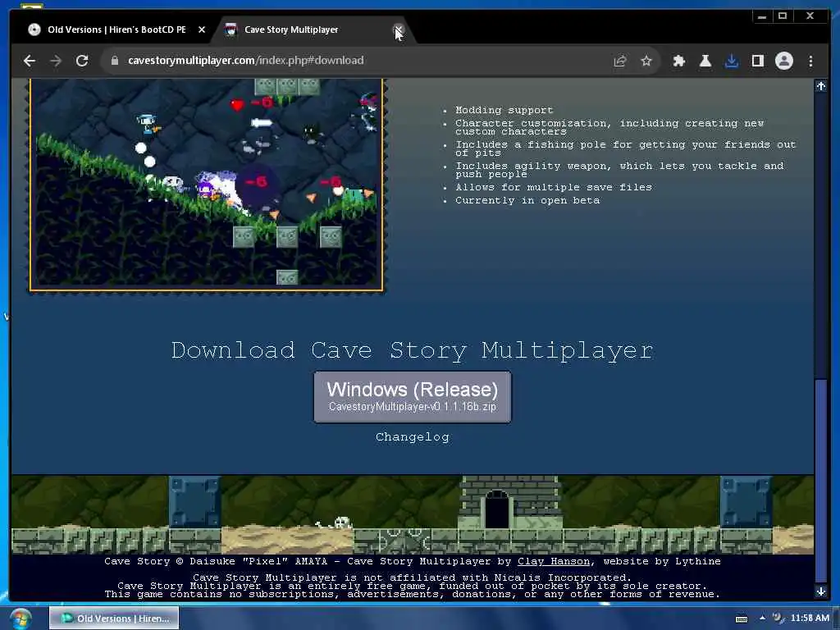Share this page via share icon
Viewport: 840px width, 630px height.
pos(620,61)
